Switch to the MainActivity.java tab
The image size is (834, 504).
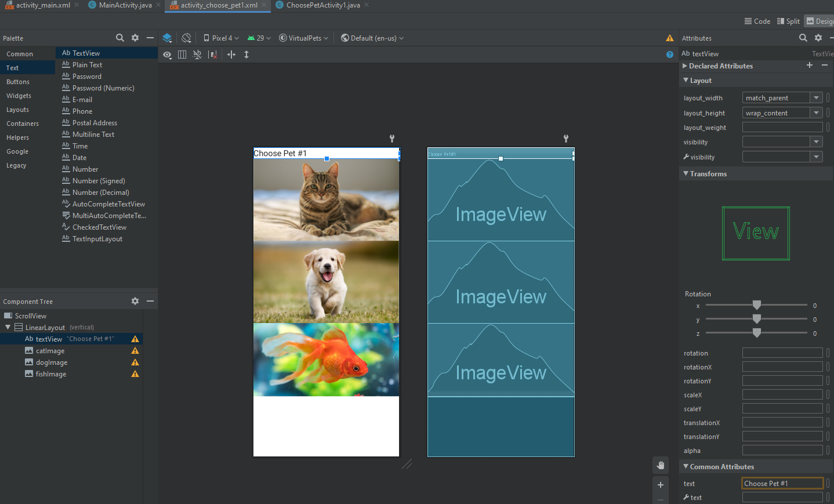125,5
